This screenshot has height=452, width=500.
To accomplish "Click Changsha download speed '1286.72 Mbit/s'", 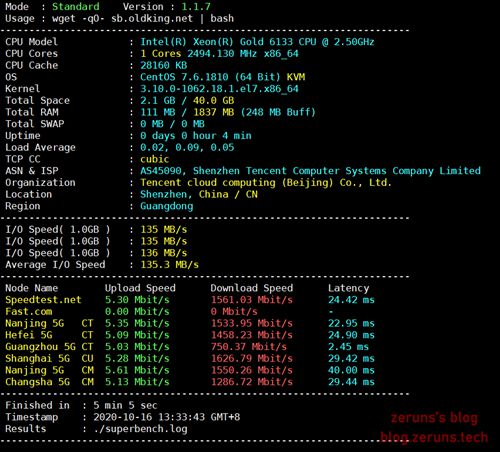I will (x=252, y=382).
